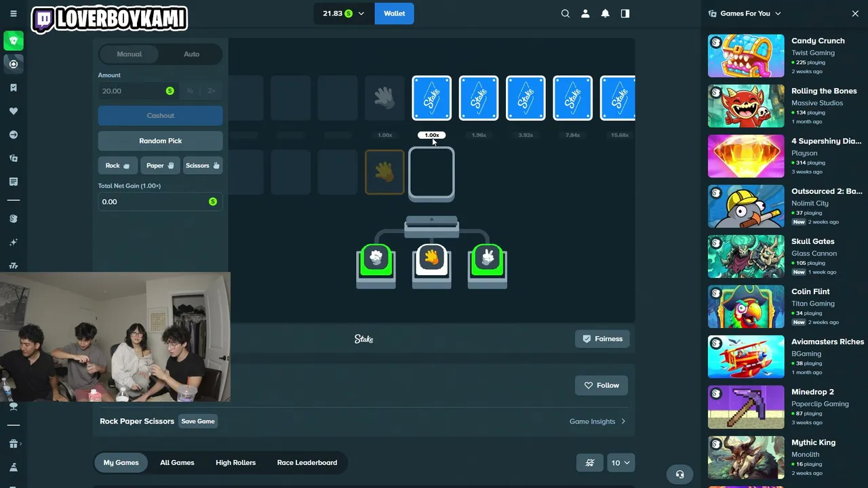Open the site search magnifier

tap(566, 14)
